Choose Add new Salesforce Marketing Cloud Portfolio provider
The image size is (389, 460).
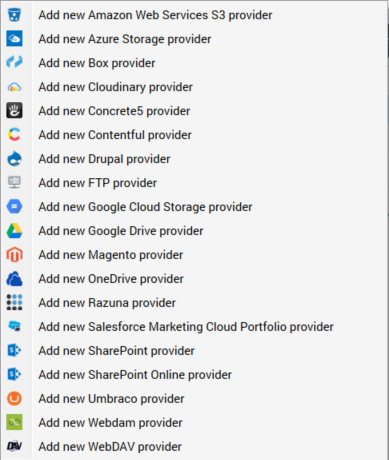tap(194, 327)
